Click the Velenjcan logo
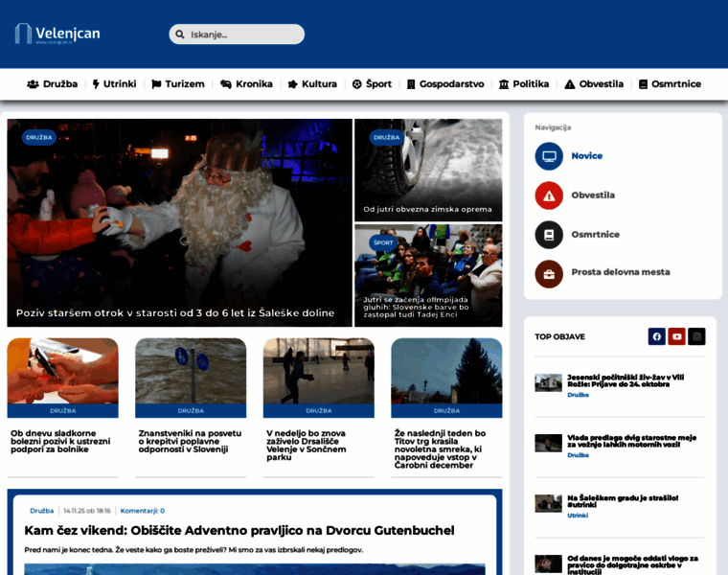 tap(57, 34)
